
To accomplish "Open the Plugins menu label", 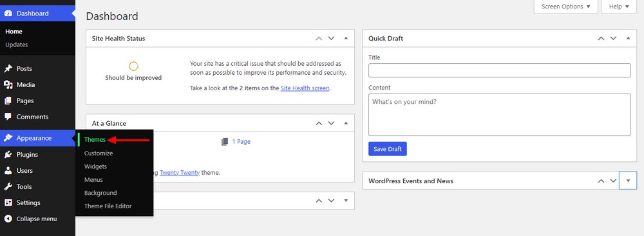I will [x=27, y=155].
